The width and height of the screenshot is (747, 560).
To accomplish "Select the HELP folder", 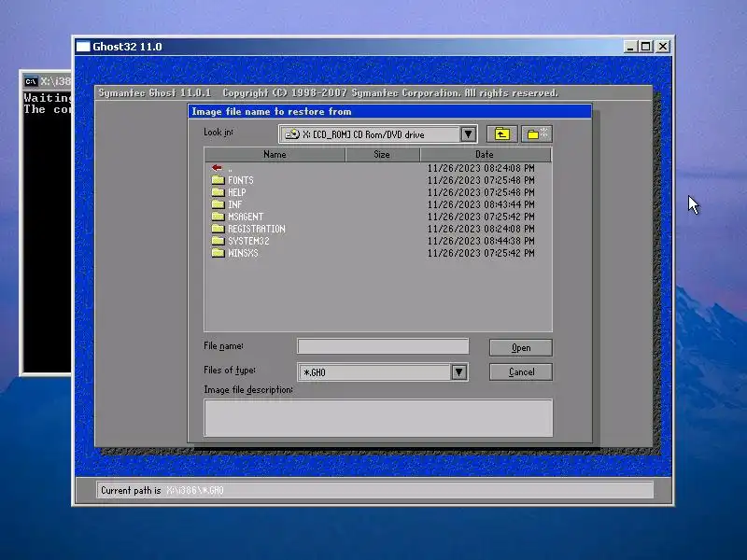I will coord(237,192).
